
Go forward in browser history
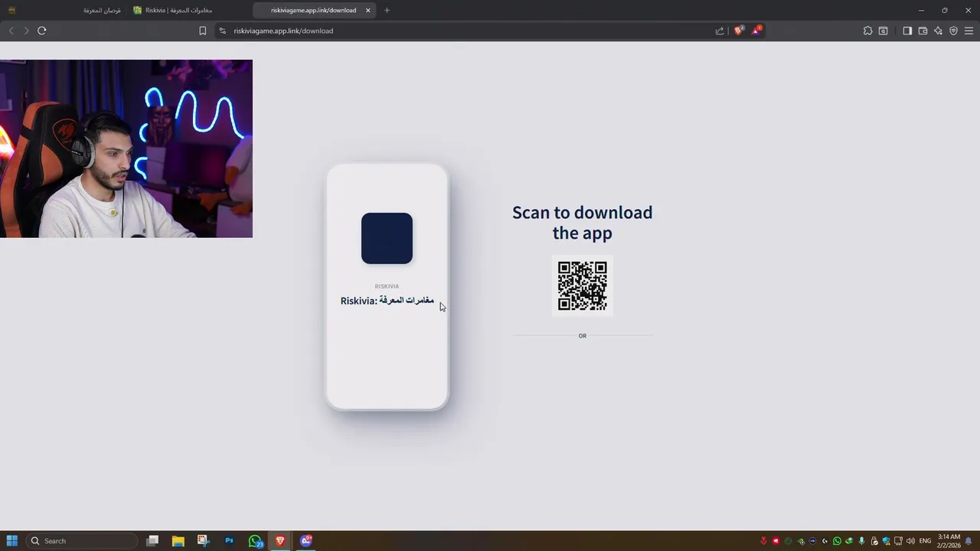pos(26,31)
